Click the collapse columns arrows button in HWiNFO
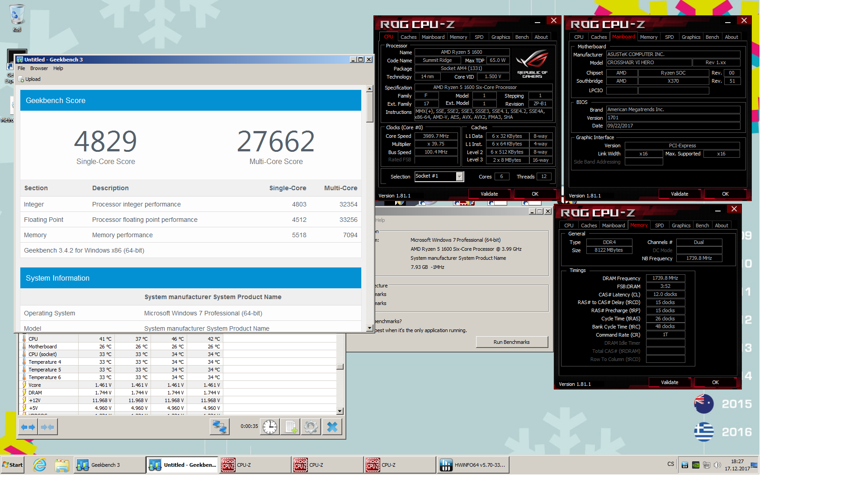 (x=47, y=427)
